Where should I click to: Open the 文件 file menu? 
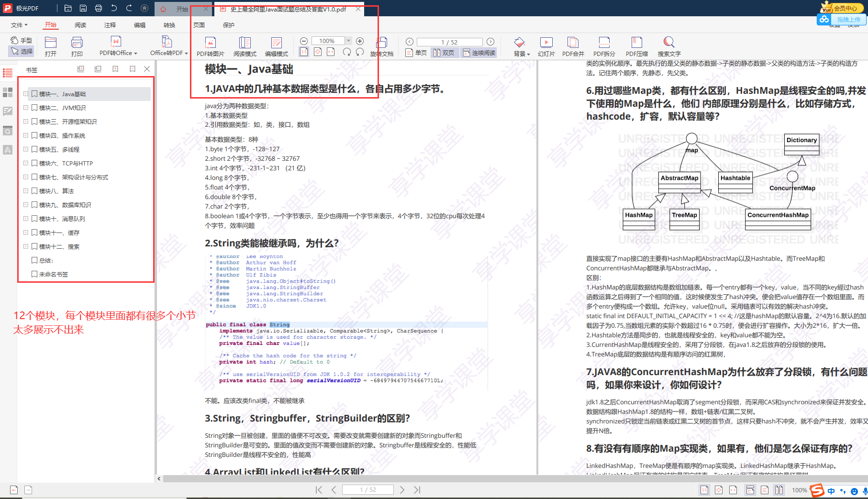point(19,25)
